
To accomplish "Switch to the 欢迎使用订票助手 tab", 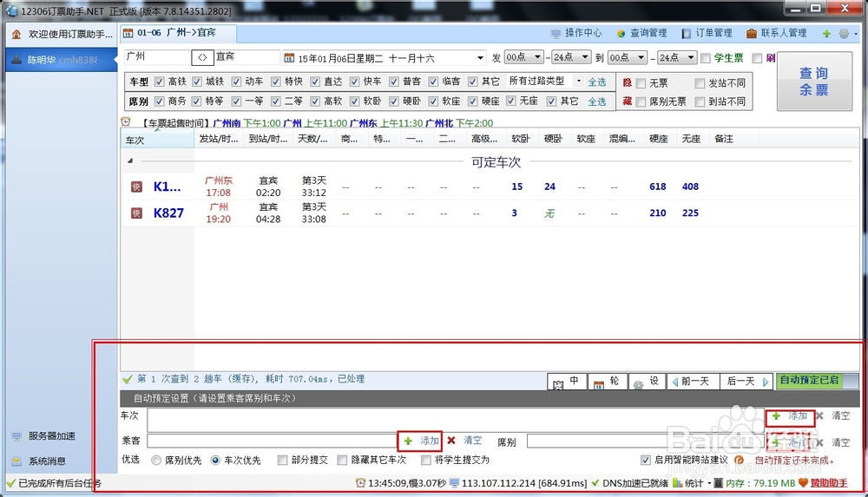I will coord(62,35).
